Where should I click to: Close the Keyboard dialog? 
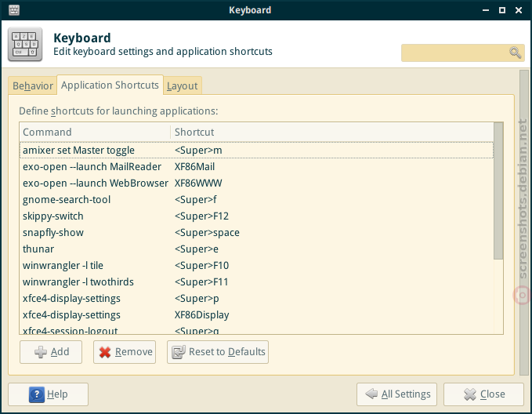click(483, 394)
